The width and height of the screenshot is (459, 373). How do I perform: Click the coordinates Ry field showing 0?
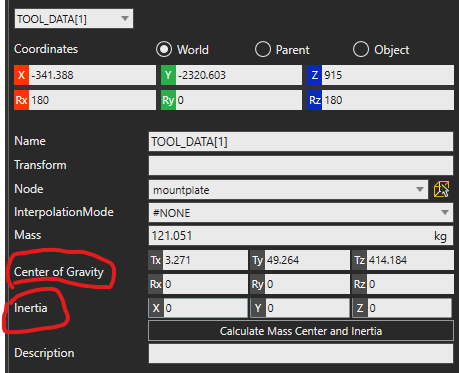tap(239, 100)
